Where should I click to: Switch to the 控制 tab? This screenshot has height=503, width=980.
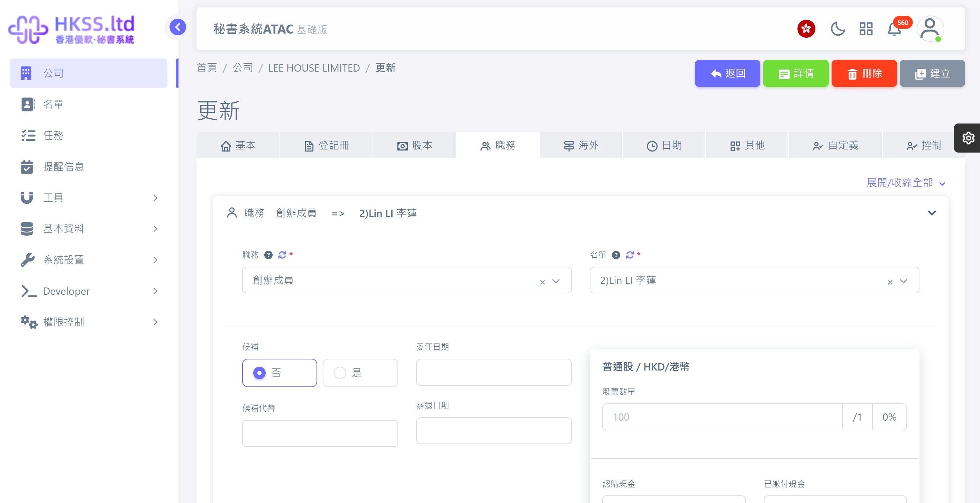pos(924,145)
